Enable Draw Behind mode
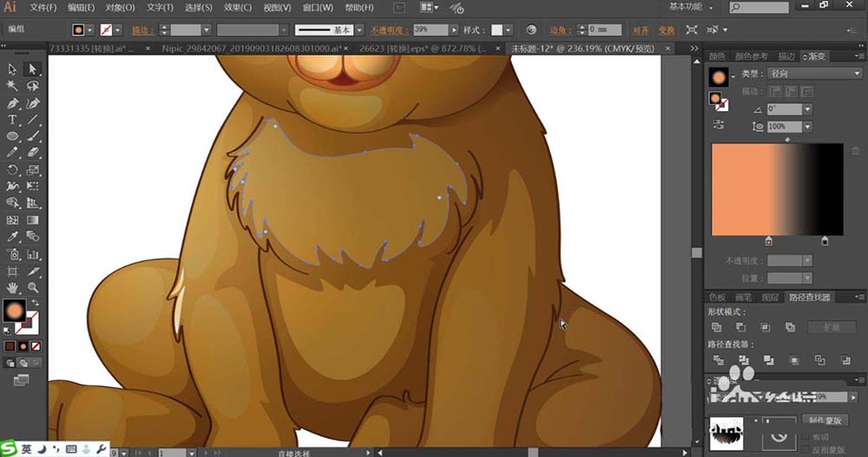868x457 pixels. click(x=23, y=363)
